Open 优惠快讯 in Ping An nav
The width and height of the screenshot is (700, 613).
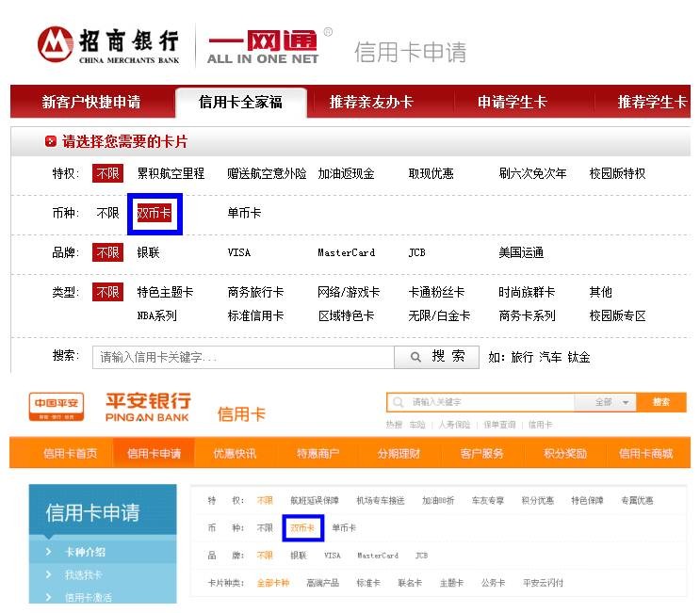[235, 454]
